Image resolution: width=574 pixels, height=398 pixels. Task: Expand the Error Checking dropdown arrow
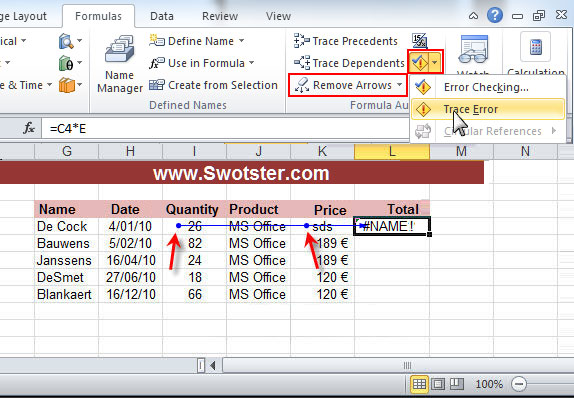[435, 63]
